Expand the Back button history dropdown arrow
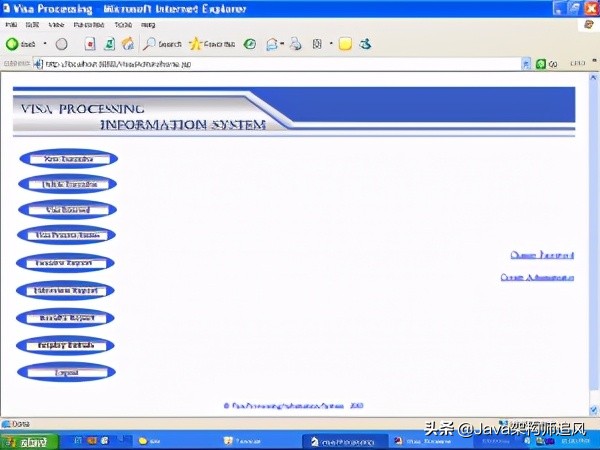The width and height of the screenshot is (600, 450). click(x=45, y=44)
